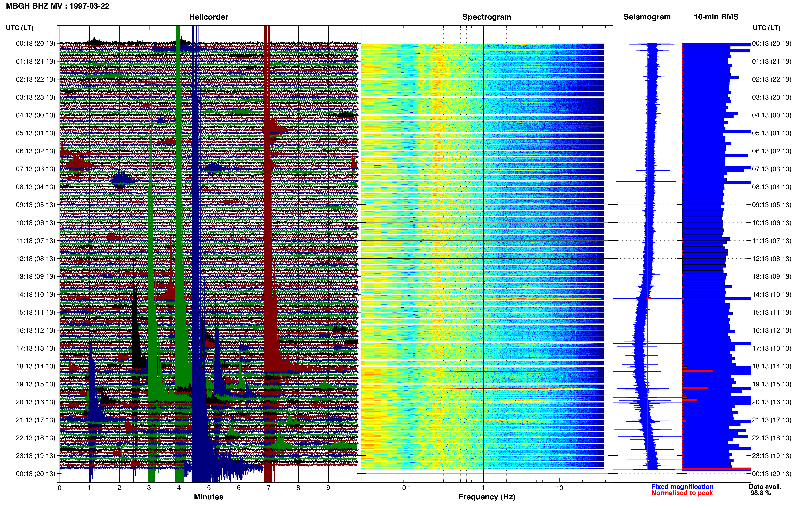Click left time label '13:13 (09:13)'
The height and width of the screenshot is (508, 812).
(x=36, y=276)
